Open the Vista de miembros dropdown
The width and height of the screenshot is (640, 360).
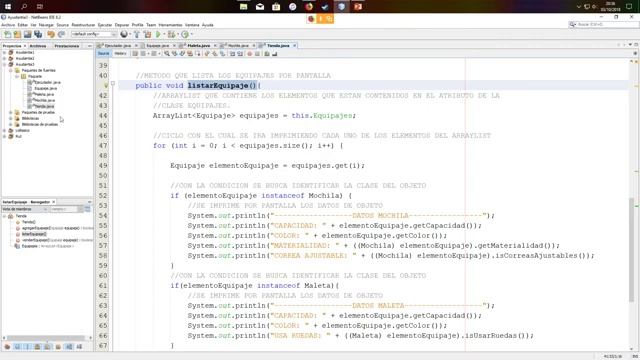[25, 209]
